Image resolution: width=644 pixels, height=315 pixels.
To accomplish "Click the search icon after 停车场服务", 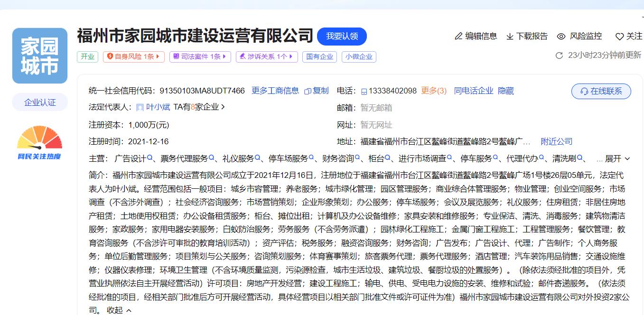I will coord(311,157).
